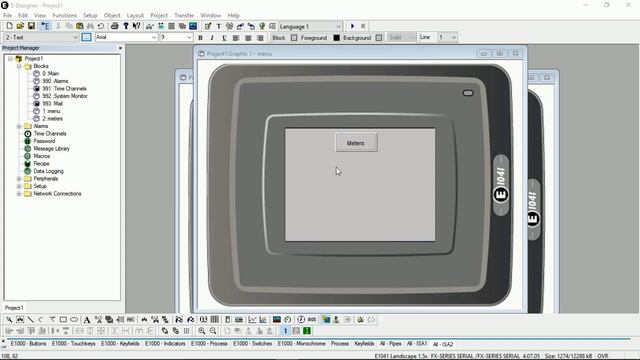Open the font size 9 dropdown
Viewport: 640px width, 360px height.
[x=189, y=37]
